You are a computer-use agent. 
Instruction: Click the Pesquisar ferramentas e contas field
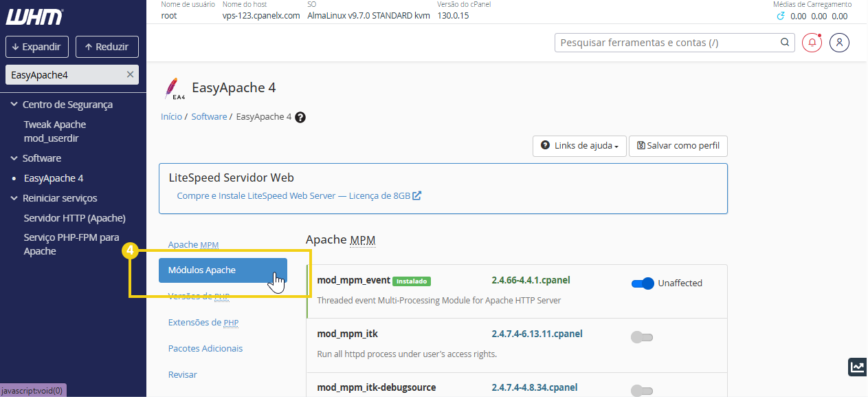pyautogui.click(x=667, y=43)
